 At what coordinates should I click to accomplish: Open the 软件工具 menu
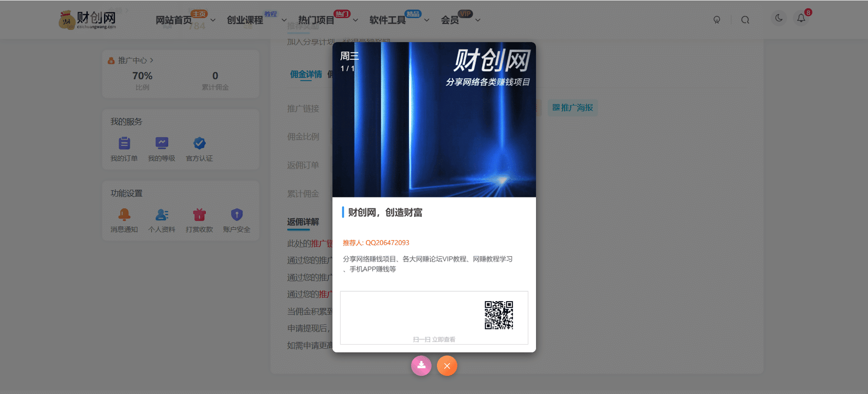pos(387,20)
